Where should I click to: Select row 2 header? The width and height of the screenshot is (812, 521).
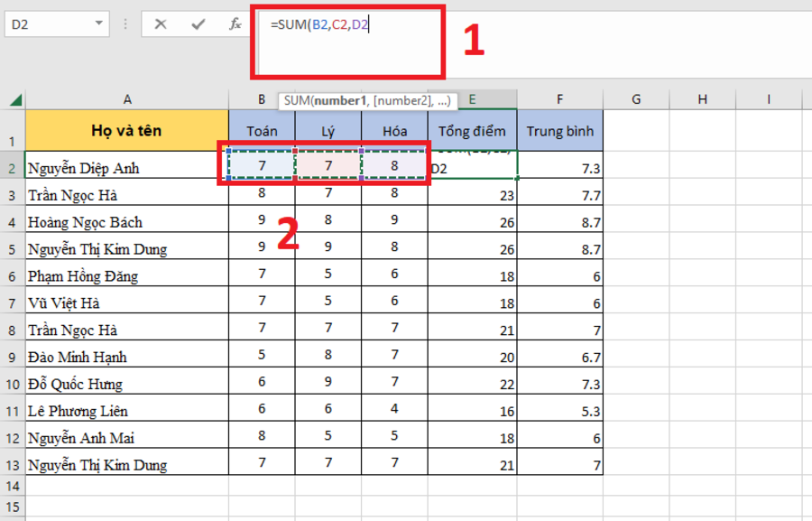[x=12, y=165]
